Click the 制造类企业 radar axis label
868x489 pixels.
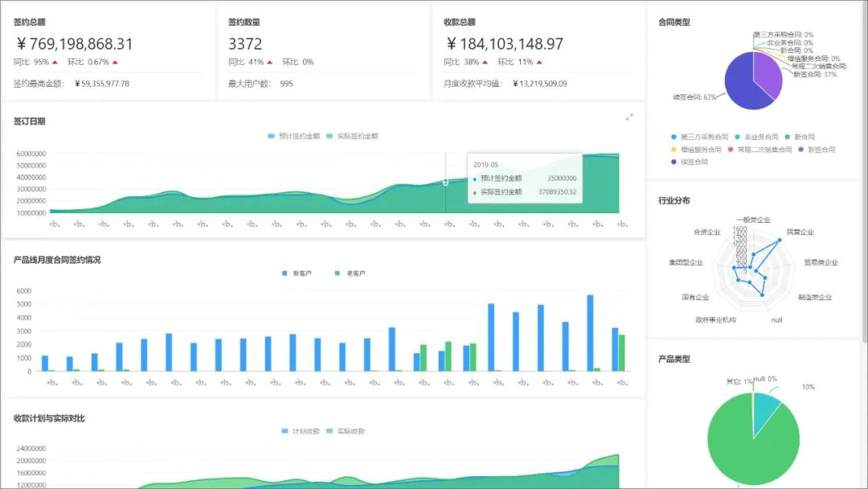pos(815,298)
